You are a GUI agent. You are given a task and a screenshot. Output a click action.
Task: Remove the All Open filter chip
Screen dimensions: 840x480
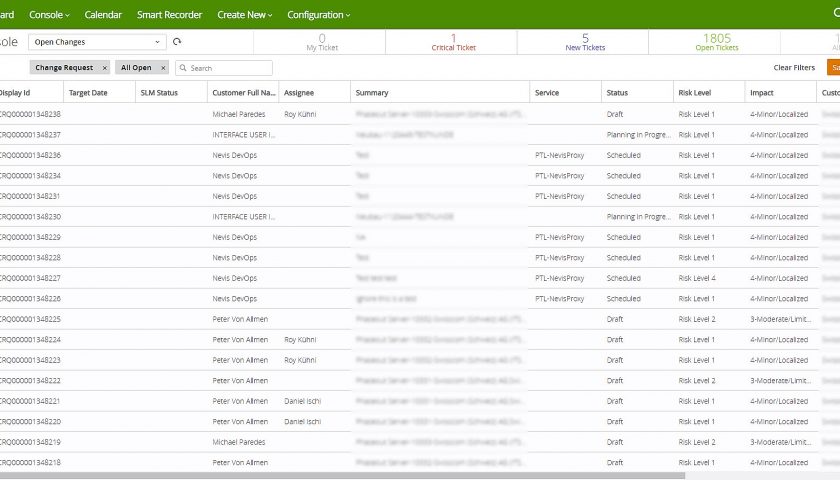tap(163, 68)
